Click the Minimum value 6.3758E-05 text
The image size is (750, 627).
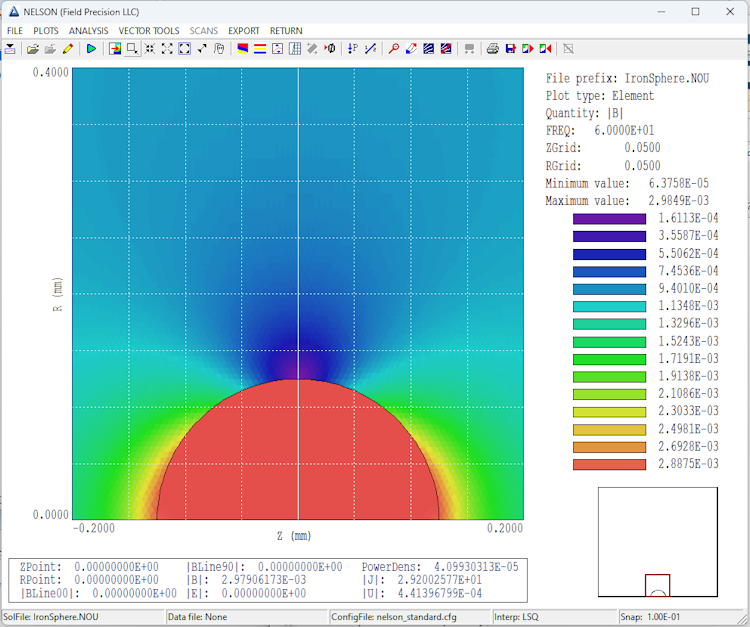(x=627, y=183)
